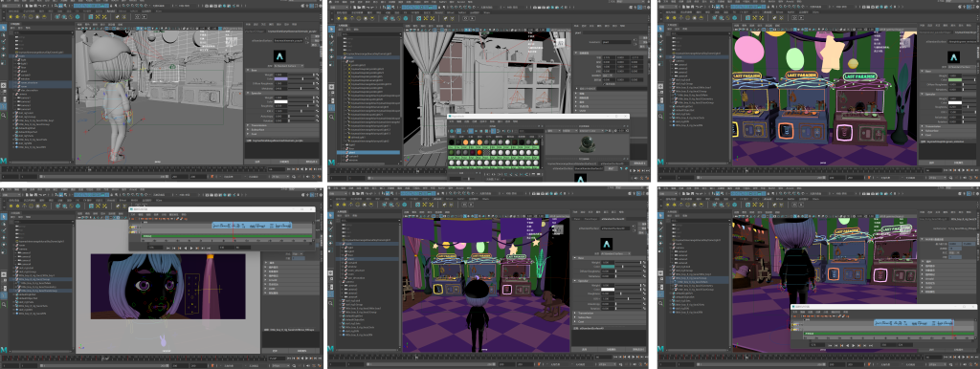
Task: Select the bright orange-red material swatch in Hypershade
Action: coord(479,151)
